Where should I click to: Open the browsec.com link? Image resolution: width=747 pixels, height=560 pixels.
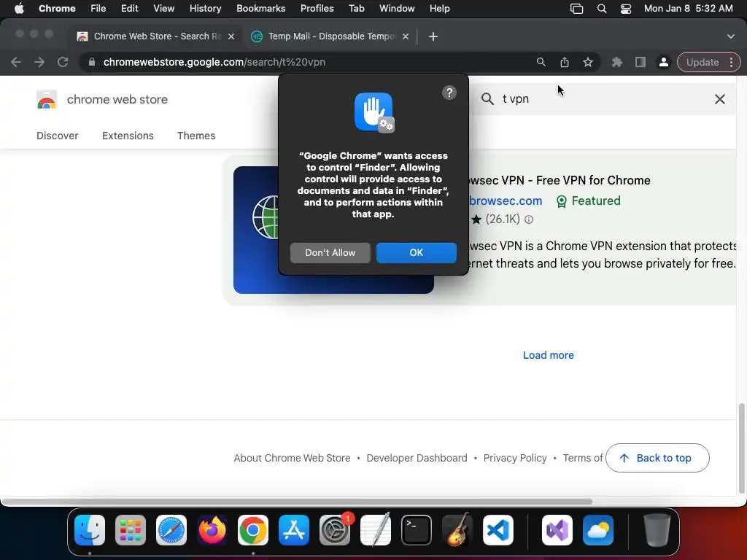tap(506, 201)
